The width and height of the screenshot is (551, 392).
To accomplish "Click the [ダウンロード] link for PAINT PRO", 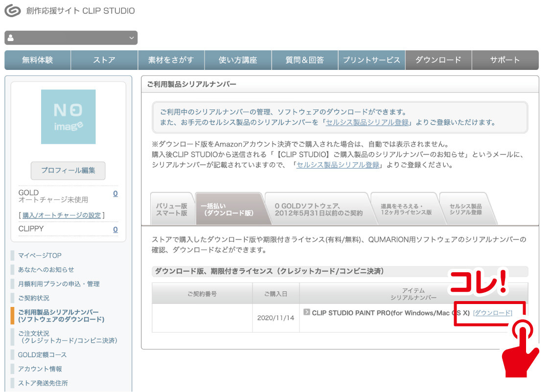I will 492,313.
